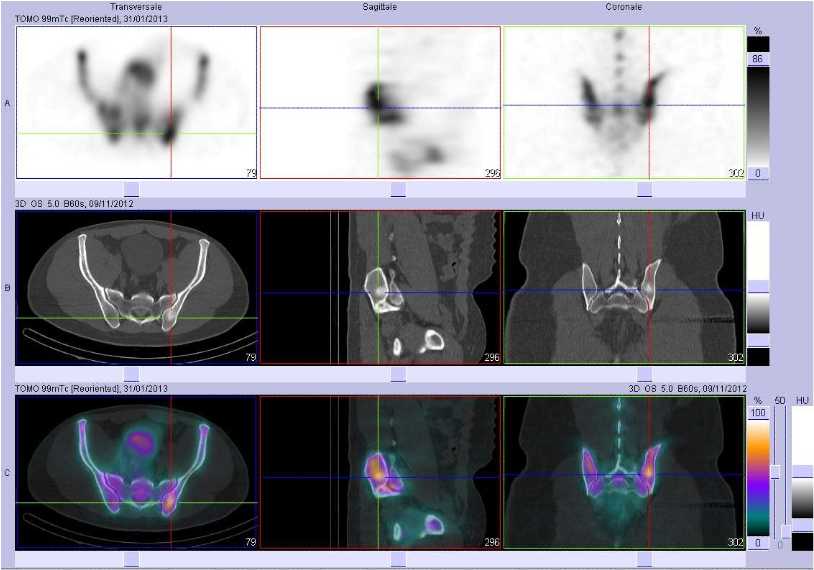Grab slice scrollbar thumb under row C coronal view
814x570 pixels.
click(644, 560)
